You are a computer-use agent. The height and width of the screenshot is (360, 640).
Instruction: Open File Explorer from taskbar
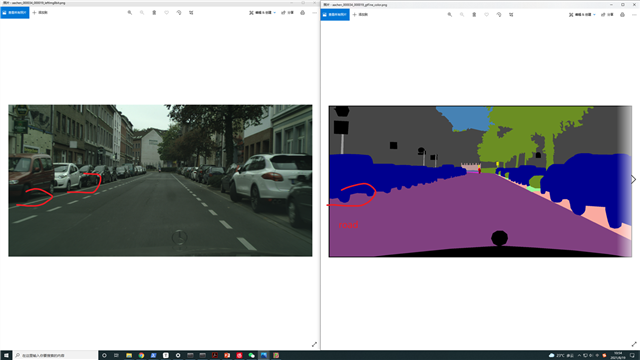pyautogui.click(x=129, y=355)
